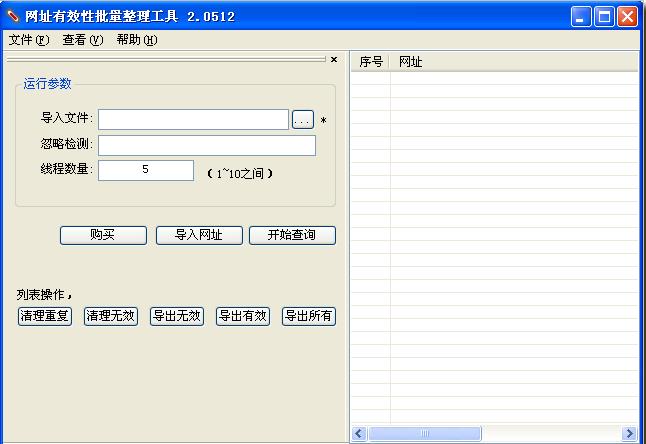Click the horizontal scrollbar right arrow
This screenshot has width=646, height=444.
[x=629, y=434]
